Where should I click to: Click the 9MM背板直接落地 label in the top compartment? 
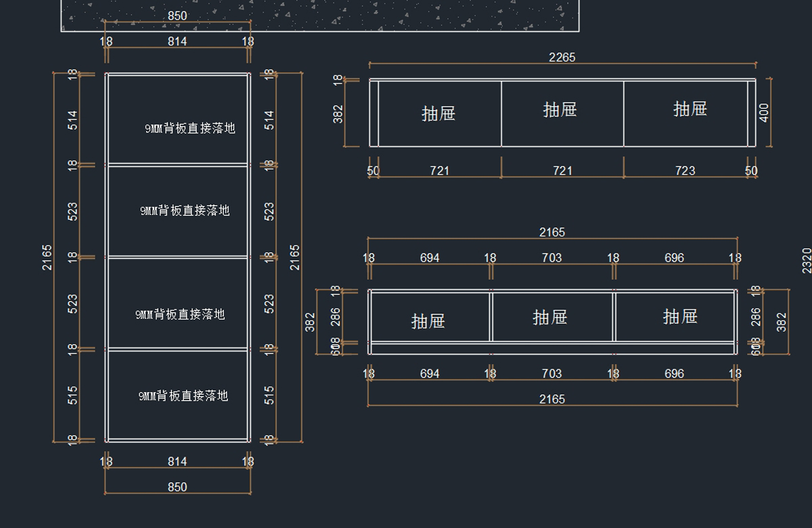[x=190, y=128]
